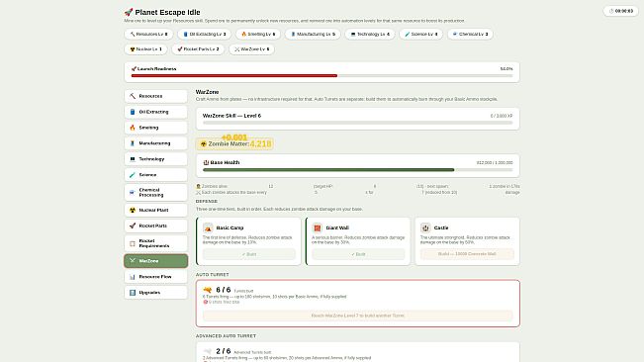Select Chemical Processing in the sidebar
Viewport: 644px width, 362px height.
pyautogui.click(x=155, y=193)
